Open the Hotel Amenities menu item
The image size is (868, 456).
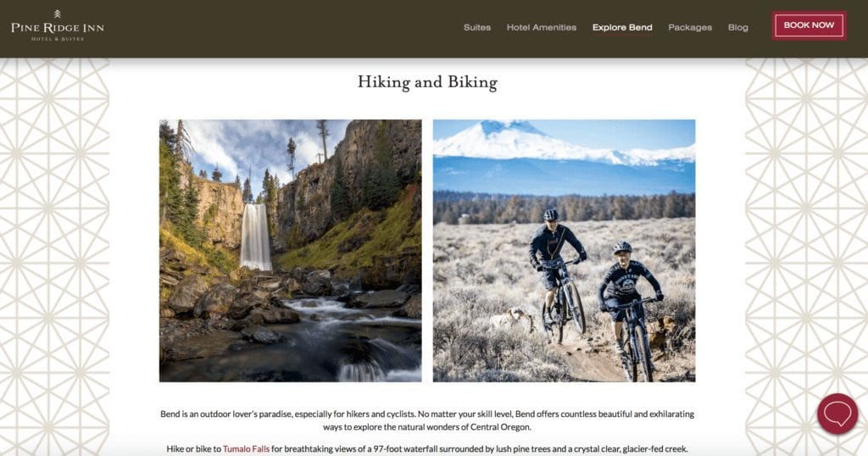click(x=542, y=27)
